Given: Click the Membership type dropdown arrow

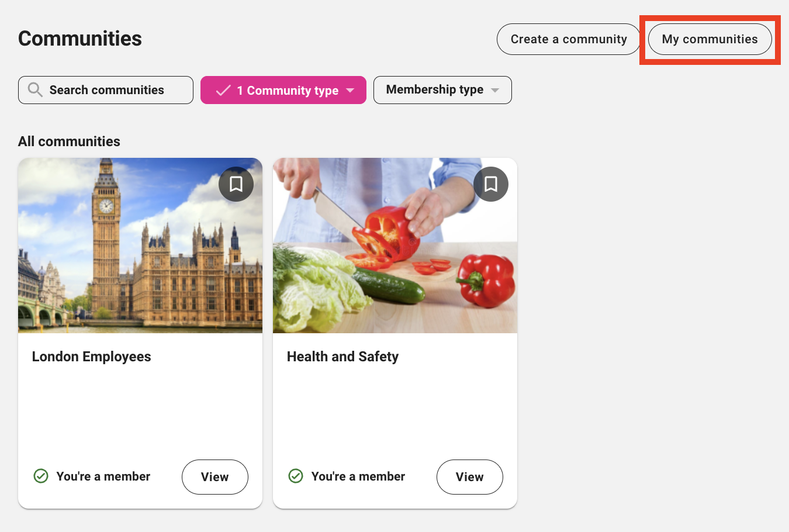Looking at the screenshot, I should point(495,91).
